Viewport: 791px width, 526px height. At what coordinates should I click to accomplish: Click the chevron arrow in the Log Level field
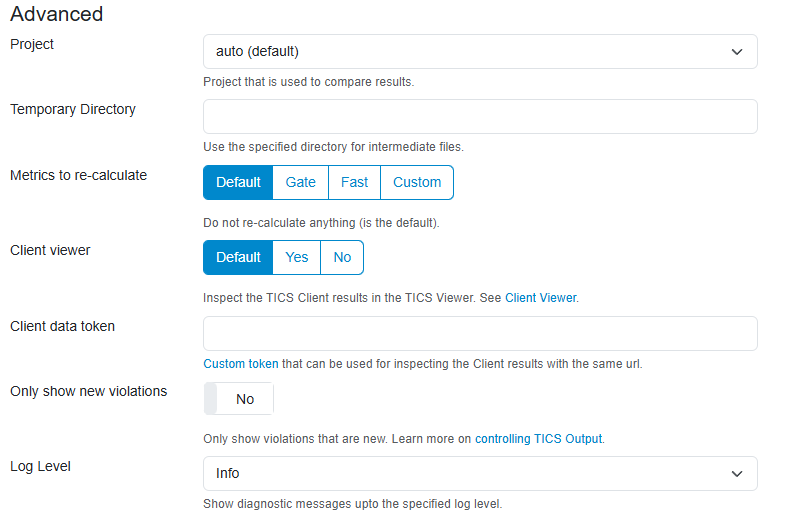[x=737, y=474]
